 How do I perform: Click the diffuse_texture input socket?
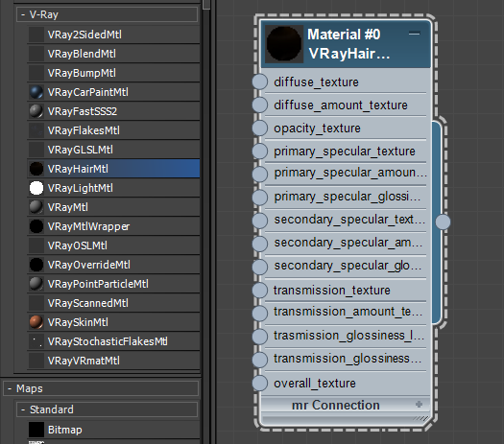pyautogui.click(x=260, y=82)
